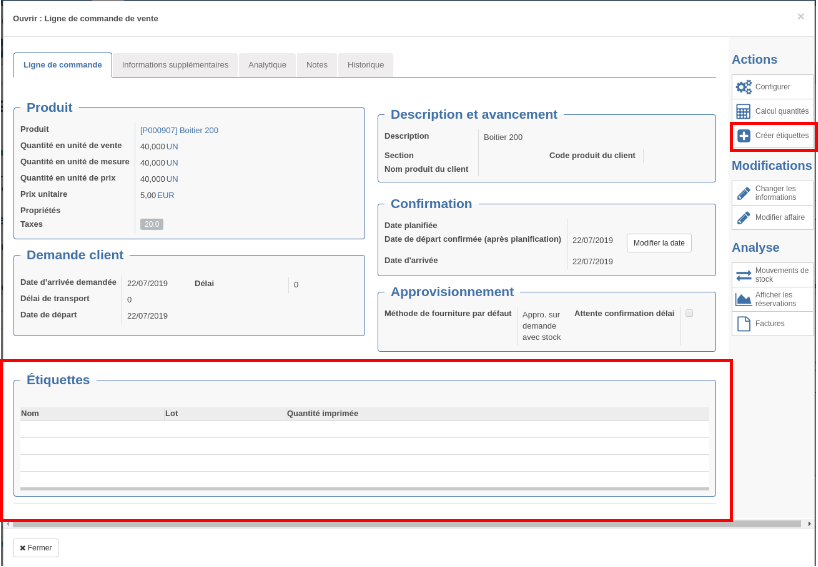Click the UN link for Quantité en unité de mesure
This screenshot has width=818, height=567.
pos(172,163)
